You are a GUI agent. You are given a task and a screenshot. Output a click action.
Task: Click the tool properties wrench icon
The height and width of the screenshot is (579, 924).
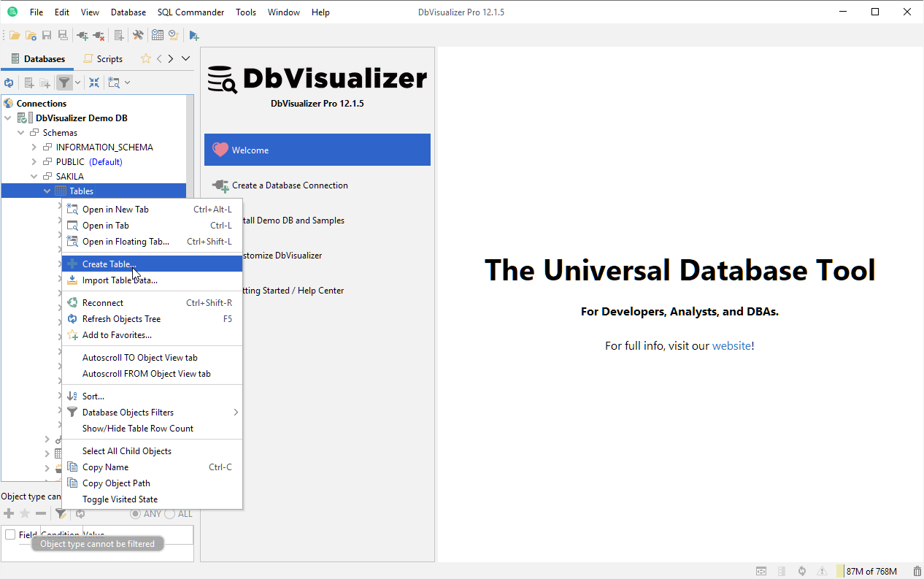pos(137,35)
